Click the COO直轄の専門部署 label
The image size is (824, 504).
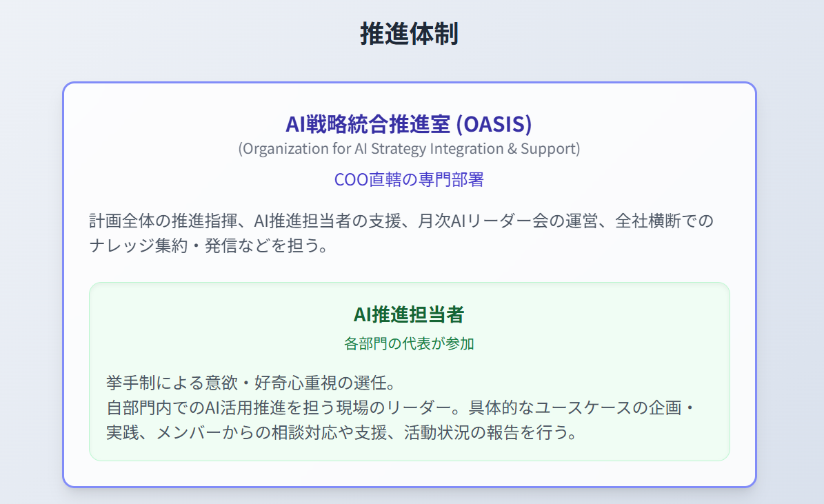pyautogui.click(x=409, y=180)
